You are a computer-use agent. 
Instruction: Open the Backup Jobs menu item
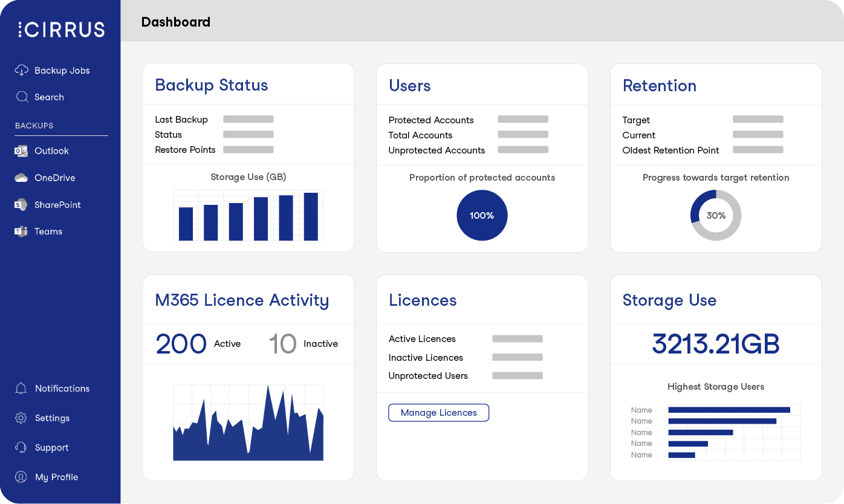point(62,71)
